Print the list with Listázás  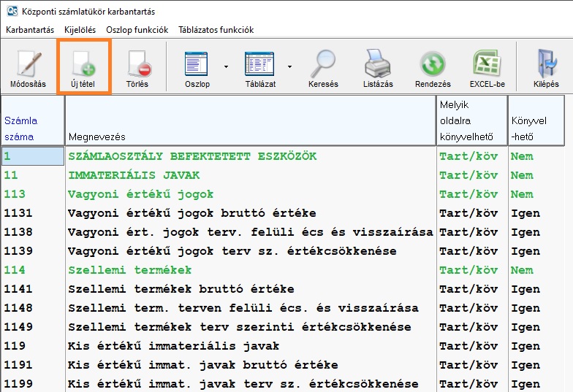[x=378, y=66]
